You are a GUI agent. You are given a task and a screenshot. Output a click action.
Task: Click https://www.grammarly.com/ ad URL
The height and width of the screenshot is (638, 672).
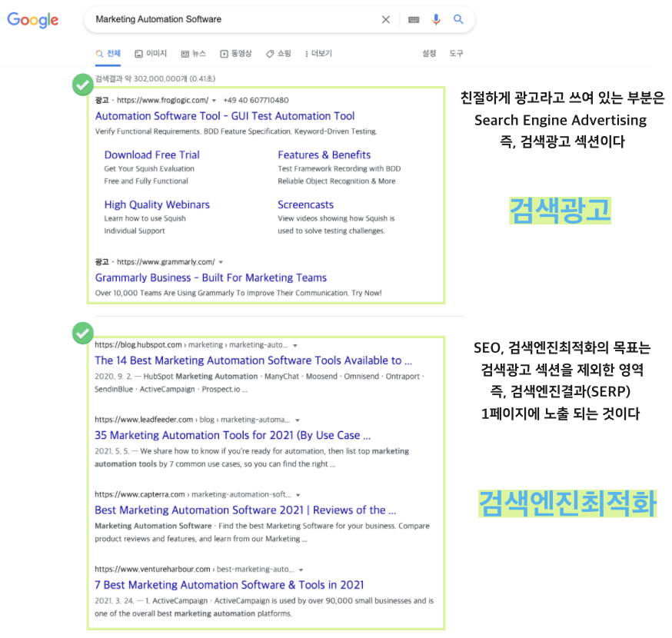[166, 262]
